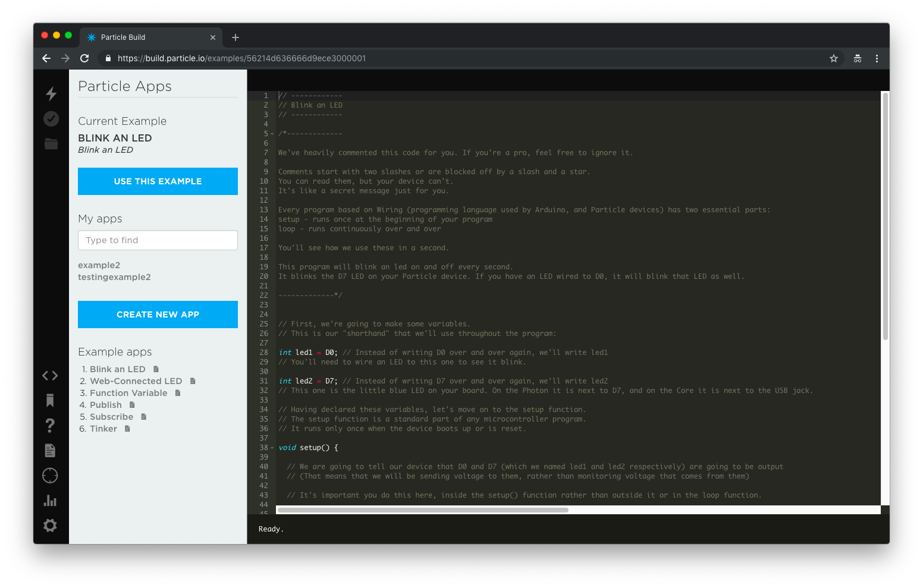Click the Type to find search field
The image size is (923, 588).
click(158, 240)
